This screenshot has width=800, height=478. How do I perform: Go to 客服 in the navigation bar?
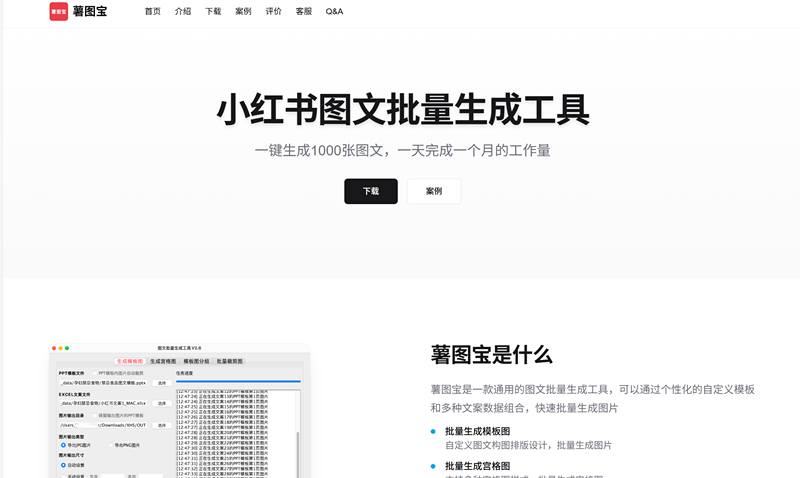point(304,11)
